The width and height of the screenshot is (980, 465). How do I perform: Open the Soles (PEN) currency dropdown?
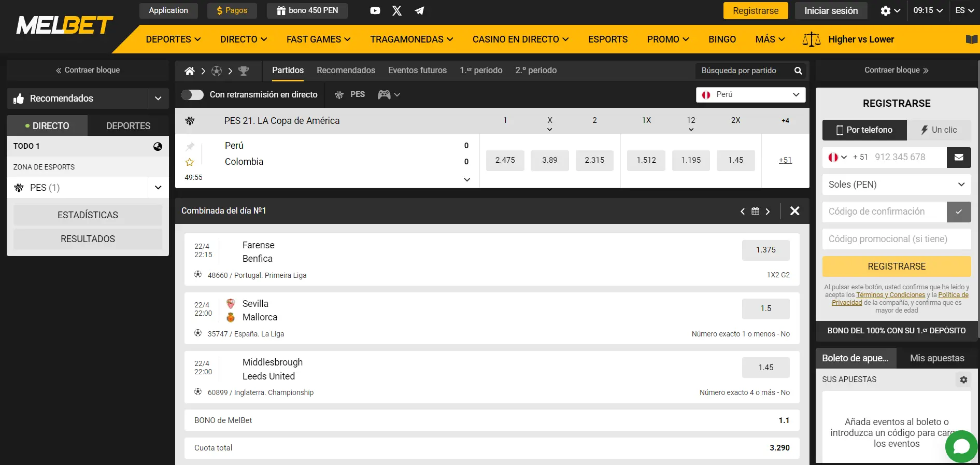pos(897,185)
